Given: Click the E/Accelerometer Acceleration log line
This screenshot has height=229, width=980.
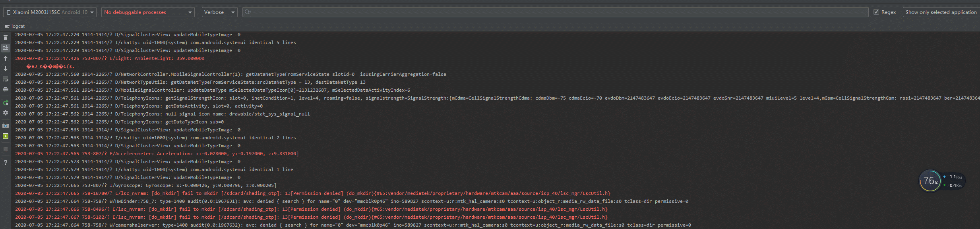Looking at the screenshot, I should 157,154.
